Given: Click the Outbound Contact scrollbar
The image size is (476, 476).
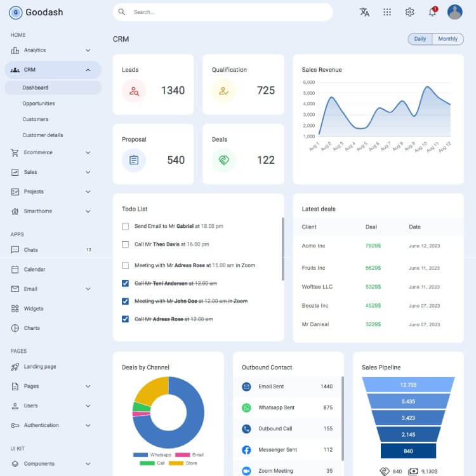Looking at the screenshot, I should pos(343,419).
